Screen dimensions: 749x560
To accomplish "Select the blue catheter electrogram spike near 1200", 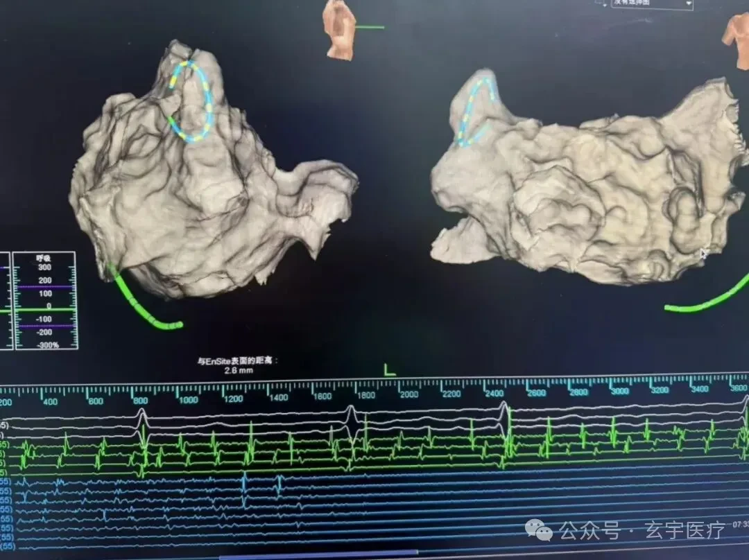I will (x=244, y=483).
